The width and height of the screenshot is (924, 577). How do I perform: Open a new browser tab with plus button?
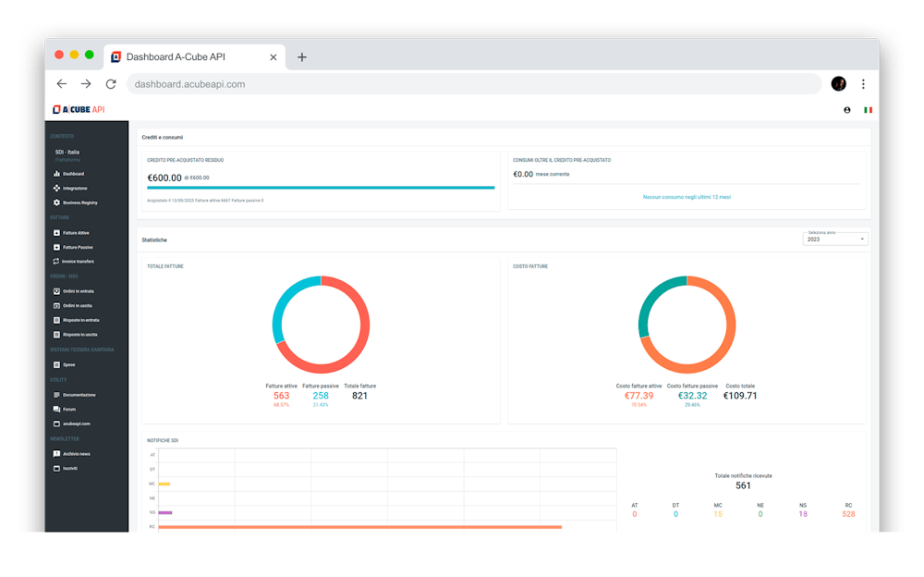click(302, 57)
